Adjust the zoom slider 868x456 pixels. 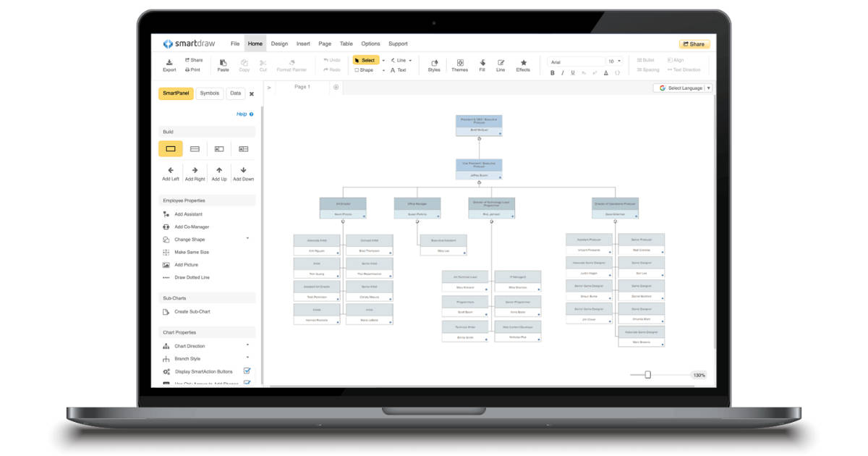[649, 375]
